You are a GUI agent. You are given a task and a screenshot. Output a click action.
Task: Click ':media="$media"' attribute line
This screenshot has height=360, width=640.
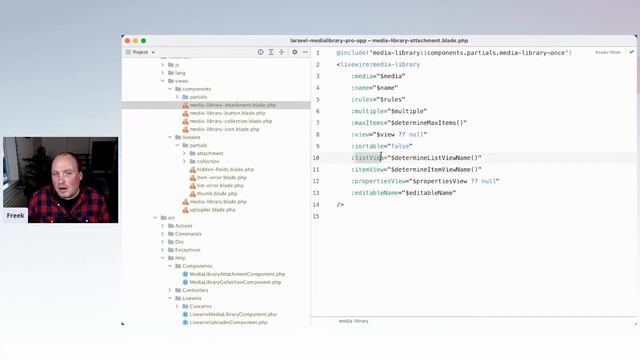[x=378, y=76]
